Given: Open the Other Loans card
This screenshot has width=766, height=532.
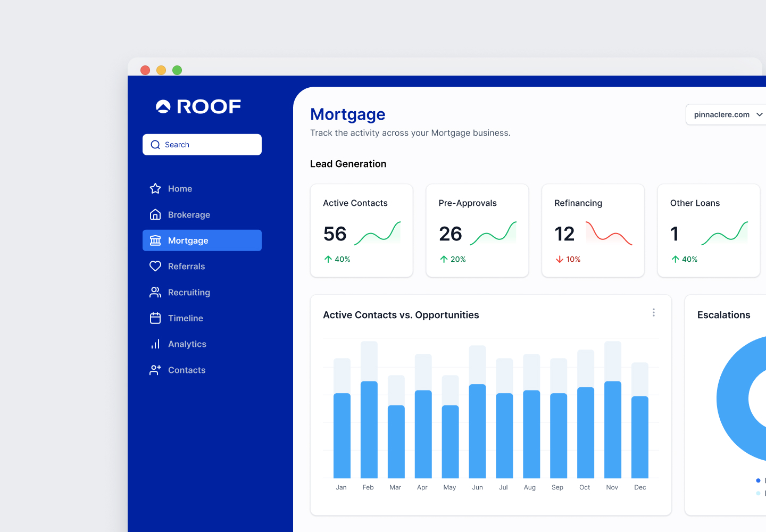Looking at the screenshot, I should click(709, 230).
